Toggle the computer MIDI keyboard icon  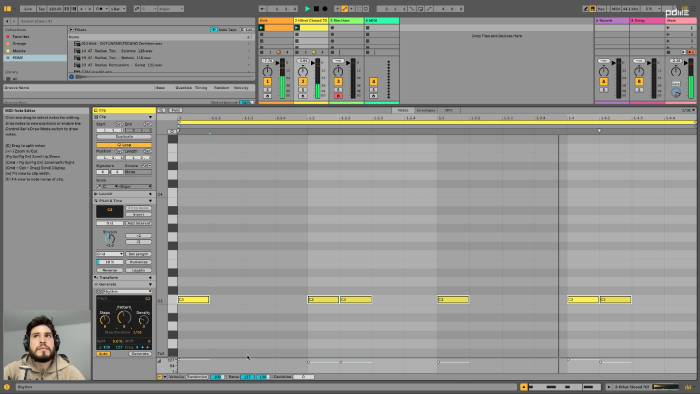pyautogui.click(x=592, y=8)
